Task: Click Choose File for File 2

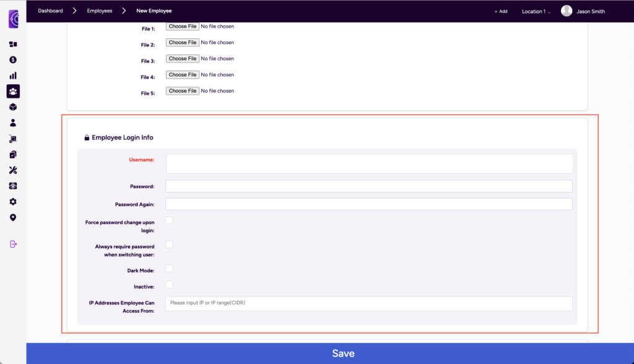Action: (183, 43)
